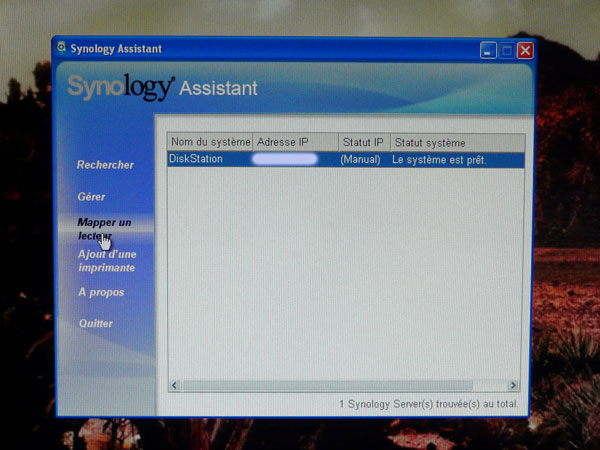Sort by Nom du système column header
Screen dimensions: 600x450
click(209, 143)
